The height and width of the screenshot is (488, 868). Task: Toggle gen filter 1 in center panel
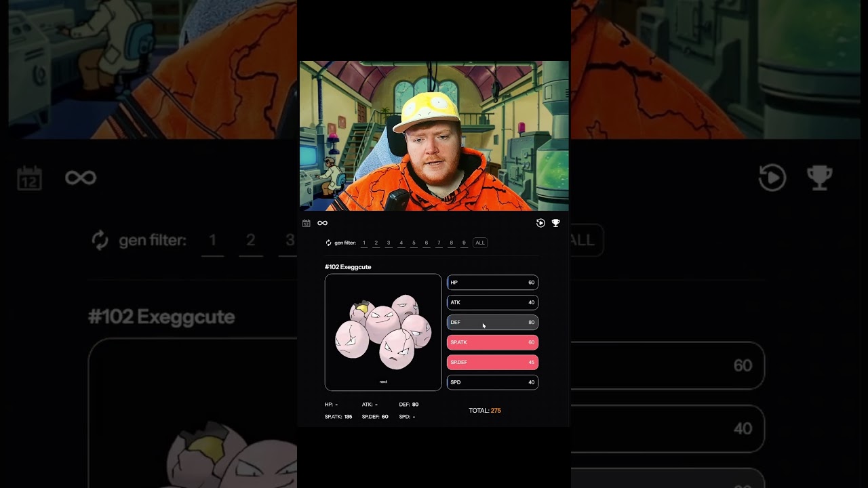point(364,243)
